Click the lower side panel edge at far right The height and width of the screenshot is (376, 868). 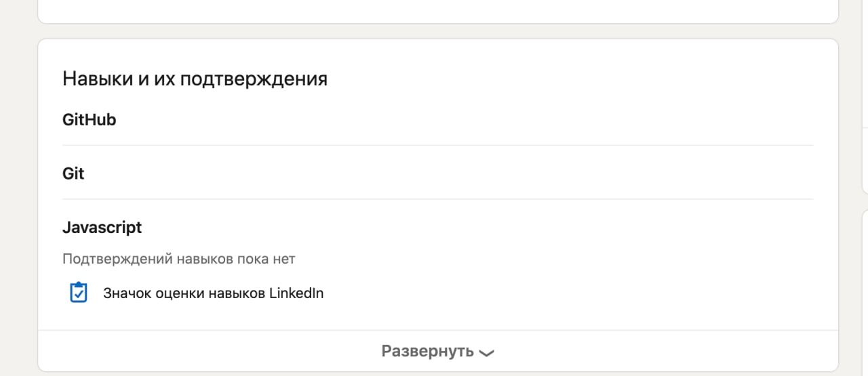click(865, 291)
